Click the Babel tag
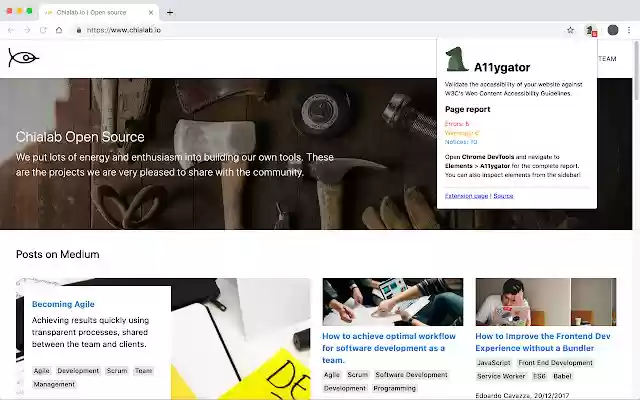The image size is (640, 400). pyautogui.click(x=562, y=376)
